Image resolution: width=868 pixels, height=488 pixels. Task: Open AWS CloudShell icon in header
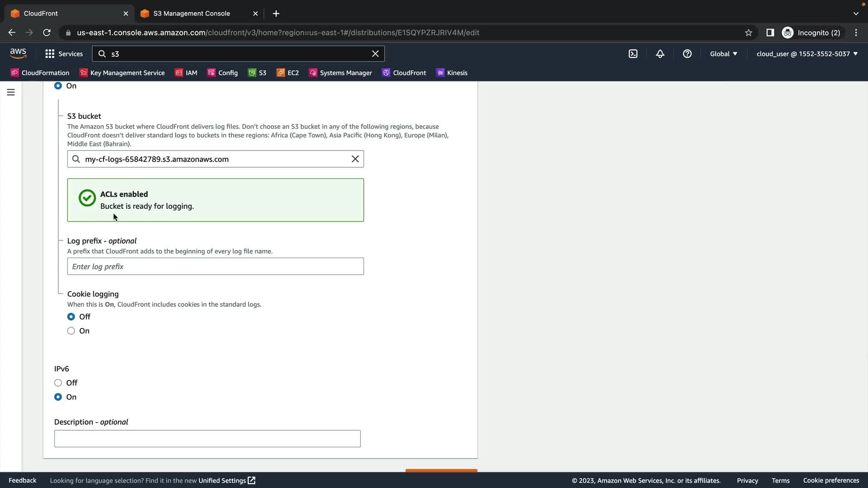[633, 54]
